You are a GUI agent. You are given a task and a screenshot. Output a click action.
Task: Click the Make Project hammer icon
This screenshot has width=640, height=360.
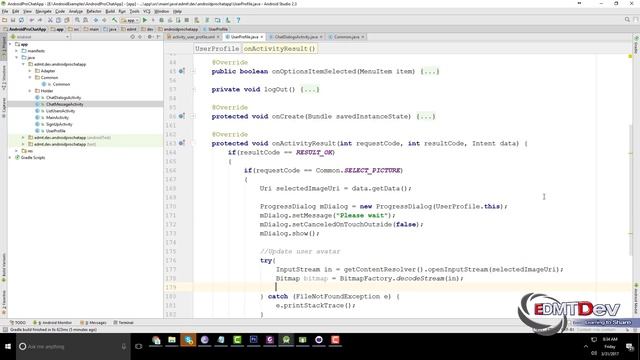pyautogui.click(x=114, y=20)
